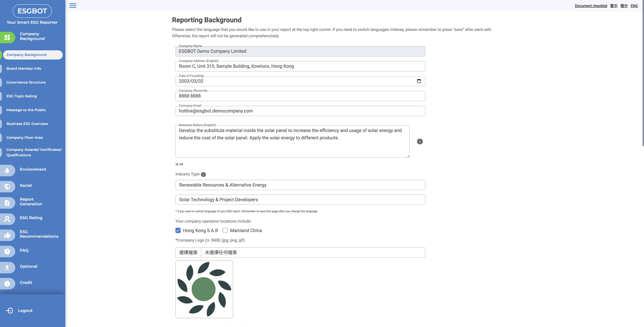Screen dimensions: 644x327
Task: Switch language to ENG
Action: (x=634, y=6)
